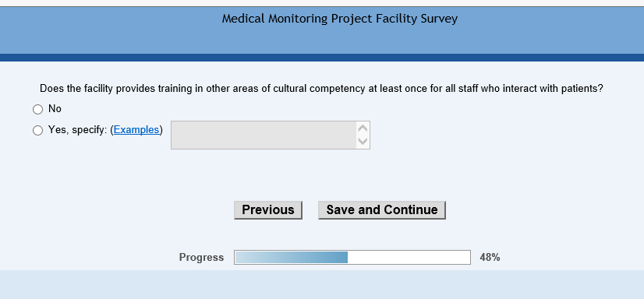Click the dark blue divider under the header
The width and height of the screenshot is (644, 299).
pyautogui.click(x=322, y=58)
